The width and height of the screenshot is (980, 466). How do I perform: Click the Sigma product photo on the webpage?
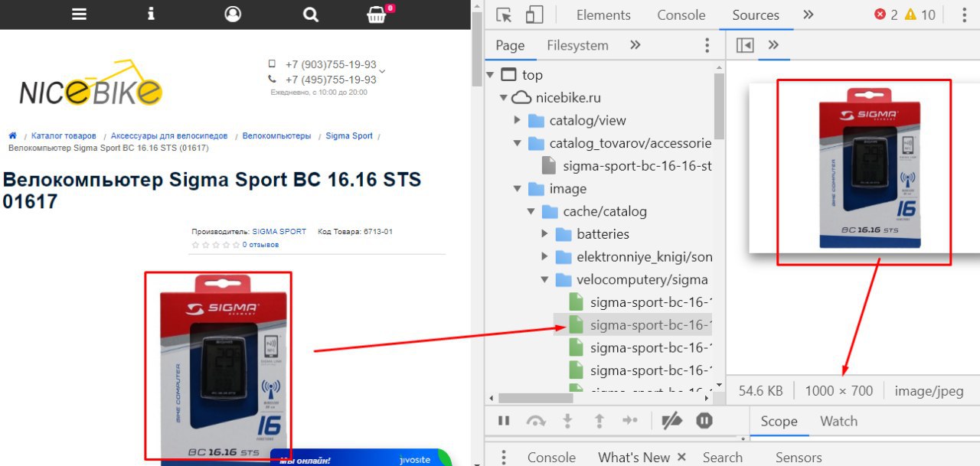tap(224, 367)
